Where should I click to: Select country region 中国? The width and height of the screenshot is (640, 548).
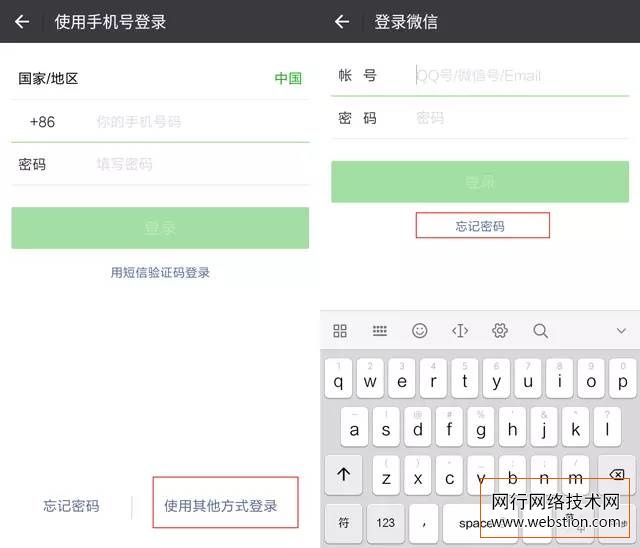[288, 78]
